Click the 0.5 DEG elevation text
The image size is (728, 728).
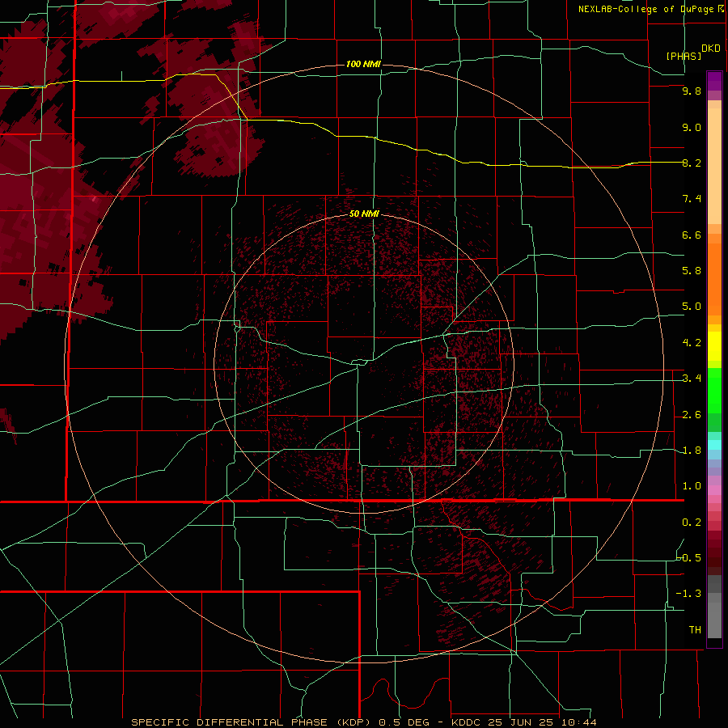[403, 722]
